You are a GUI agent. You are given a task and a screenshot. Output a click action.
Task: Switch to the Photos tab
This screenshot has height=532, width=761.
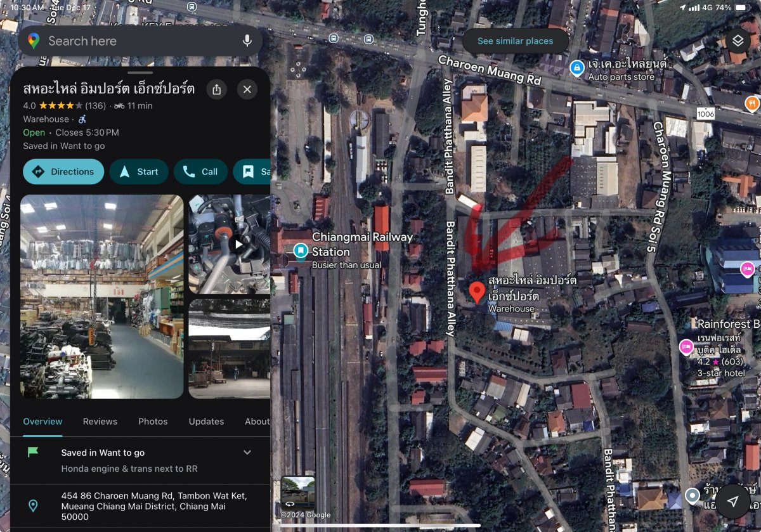click(x=153, y=422)
